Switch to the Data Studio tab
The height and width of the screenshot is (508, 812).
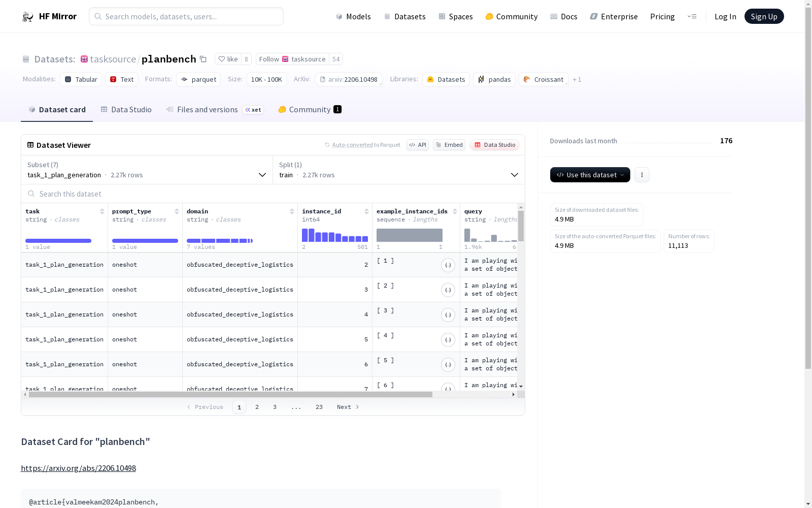126,110
